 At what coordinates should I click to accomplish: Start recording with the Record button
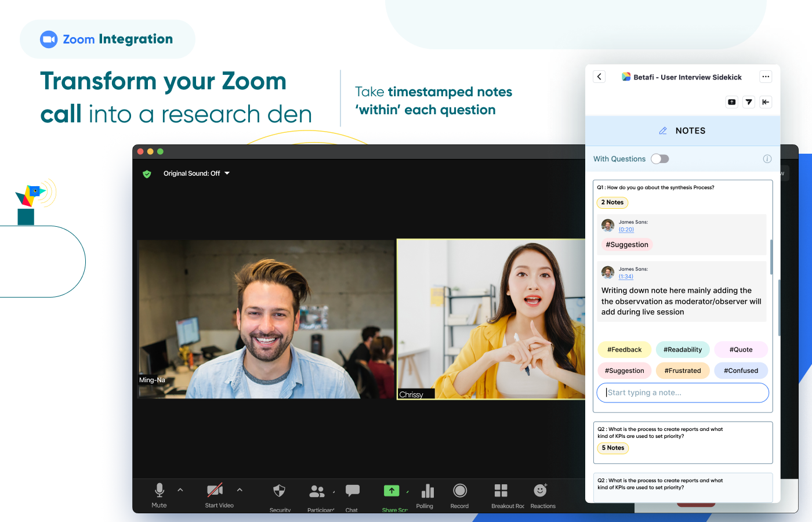coord(460,491)
